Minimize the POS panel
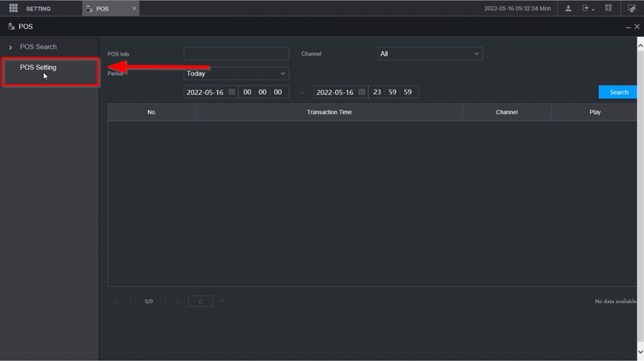644x361 pixels. point(628,27)
